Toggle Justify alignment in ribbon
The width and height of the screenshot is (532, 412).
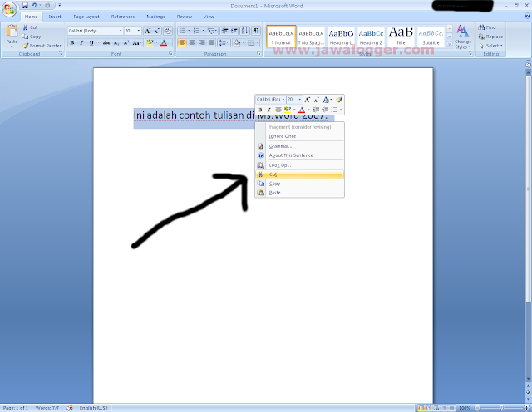point(211,42)
